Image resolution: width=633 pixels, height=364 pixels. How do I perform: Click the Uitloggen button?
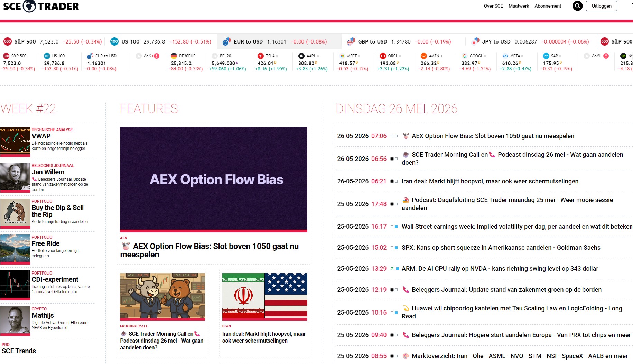click(602, 6)
